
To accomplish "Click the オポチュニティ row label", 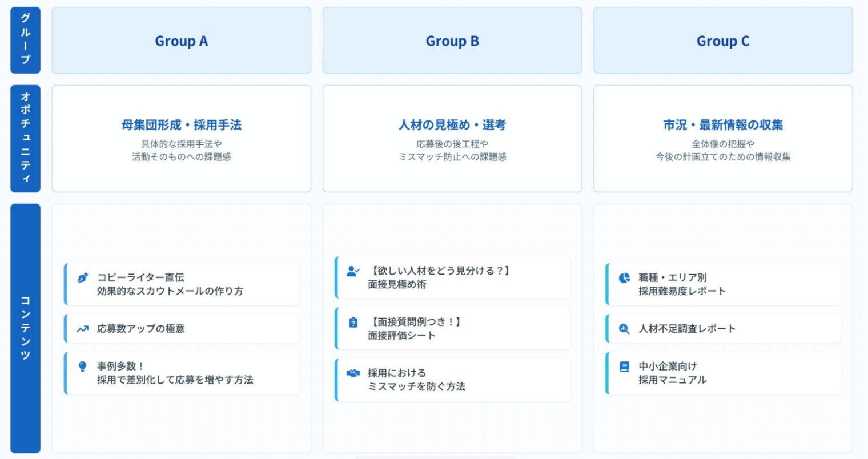I will [x=26, y=139].
